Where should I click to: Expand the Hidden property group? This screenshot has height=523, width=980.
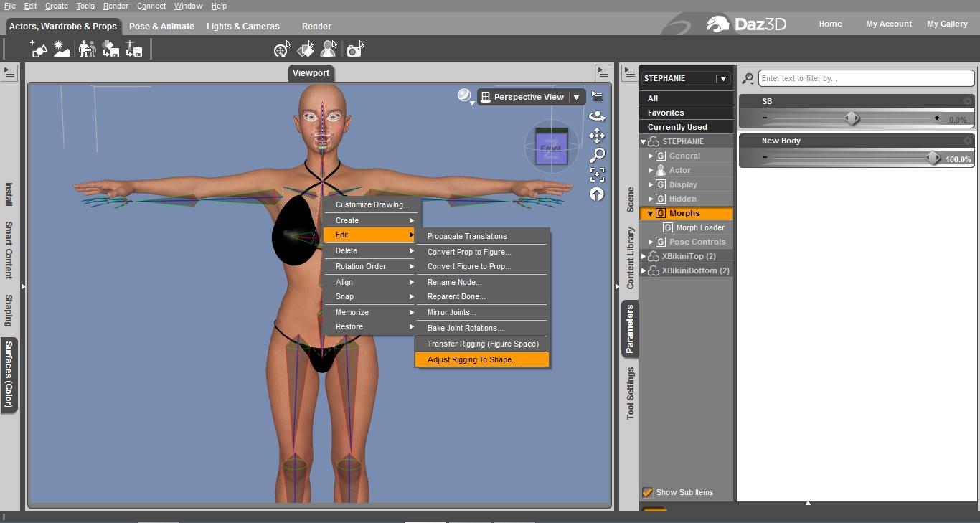pos(651,199)
